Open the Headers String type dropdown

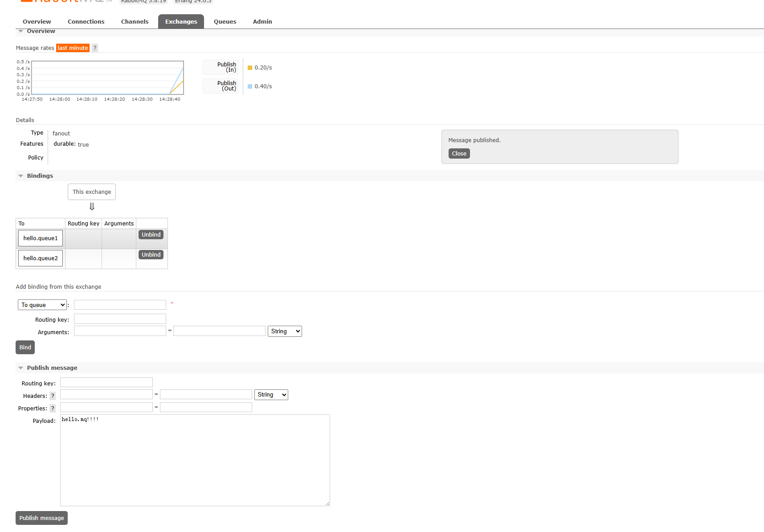271,395
